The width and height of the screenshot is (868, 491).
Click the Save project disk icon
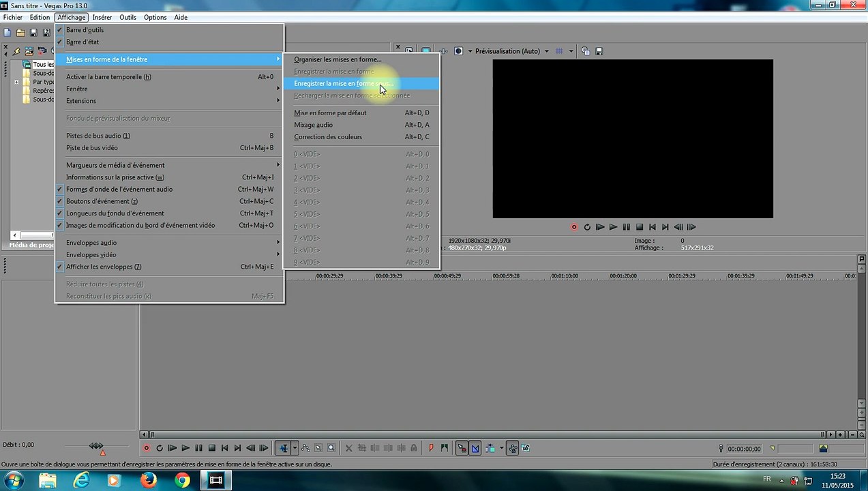pos(33,33)
